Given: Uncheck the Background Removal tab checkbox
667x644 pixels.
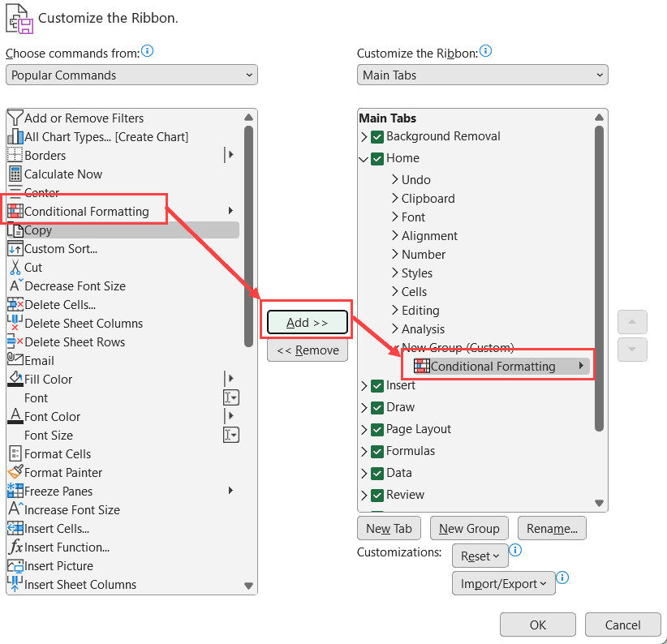Looking at the screenshot, I should tap(377, 136).
